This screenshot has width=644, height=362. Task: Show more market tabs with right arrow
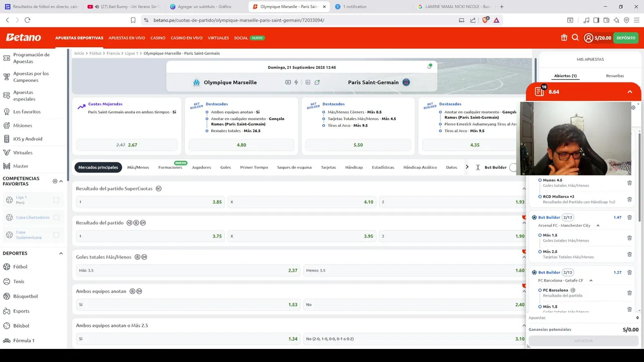pos(467,167)
